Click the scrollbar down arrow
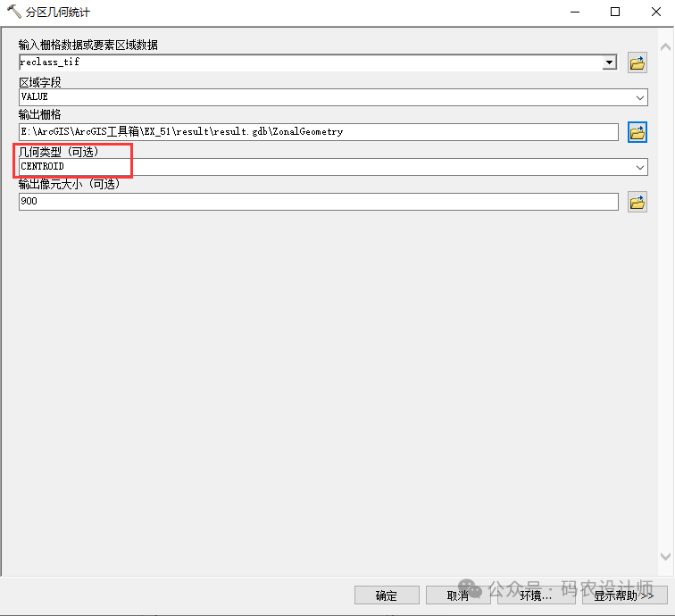Image resolution: width=675 pixels, height=616 pixels. coord(666,555)
